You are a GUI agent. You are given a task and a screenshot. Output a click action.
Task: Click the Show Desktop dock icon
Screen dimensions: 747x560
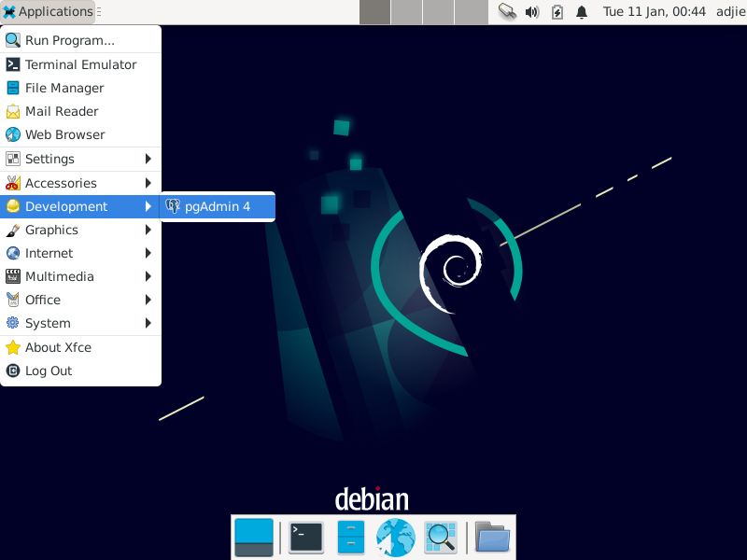pyautogui.click(x=254, y=538)
